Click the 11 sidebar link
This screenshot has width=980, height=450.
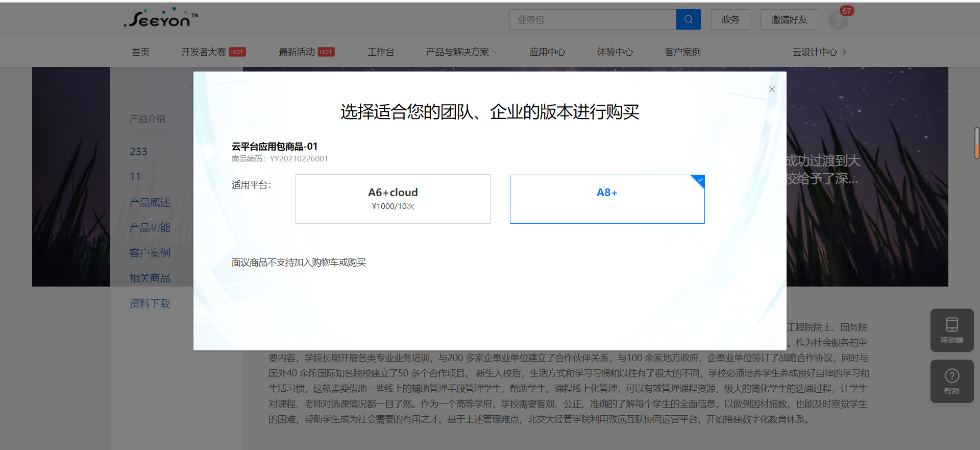[135, 177]
